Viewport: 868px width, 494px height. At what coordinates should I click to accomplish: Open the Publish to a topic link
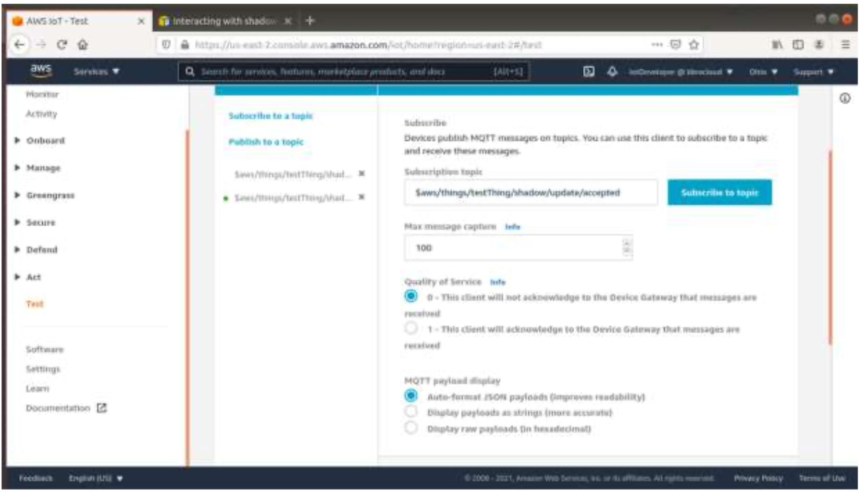[x=266, y=142]
